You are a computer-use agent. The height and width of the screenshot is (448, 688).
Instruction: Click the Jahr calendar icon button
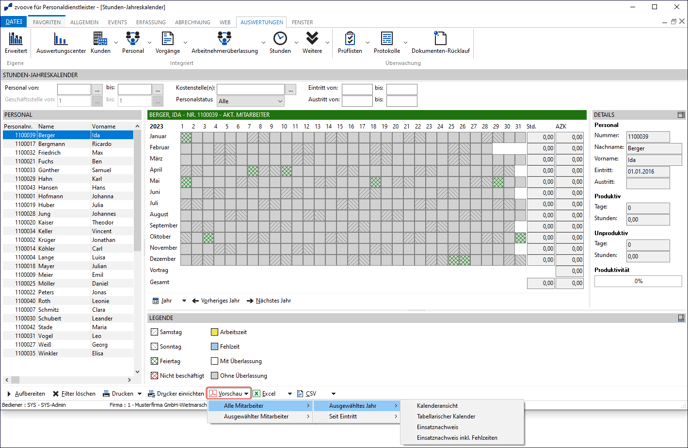162,301
